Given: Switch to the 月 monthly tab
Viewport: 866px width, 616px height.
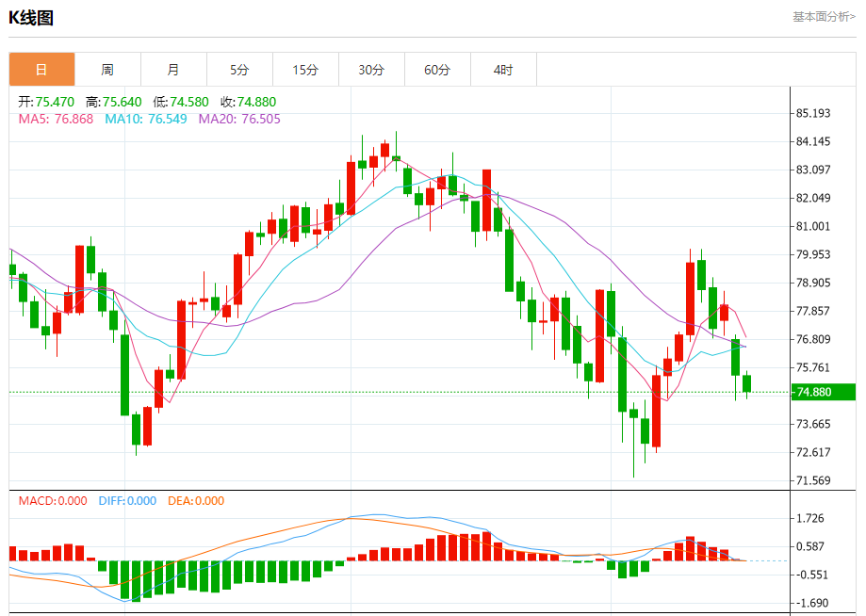Looking at the screenshot, I should click(173, 70).
